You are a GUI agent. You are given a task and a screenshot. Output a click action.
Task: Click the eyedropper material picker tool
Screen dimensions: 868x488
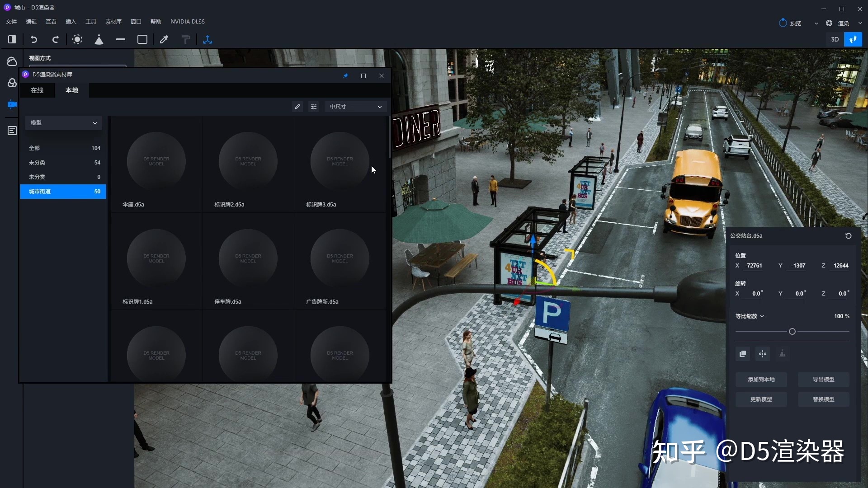164,40
